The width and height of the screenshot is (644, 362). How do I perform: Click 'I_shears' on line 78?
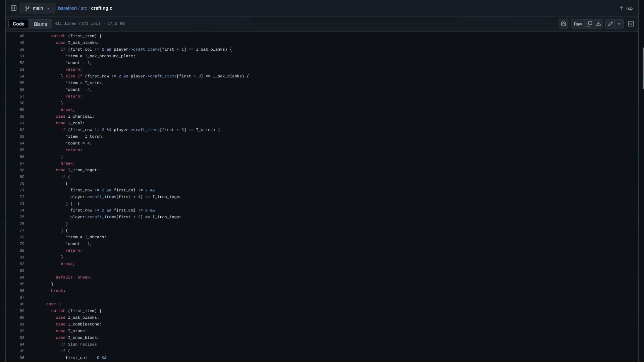click(x=94, y=237)
